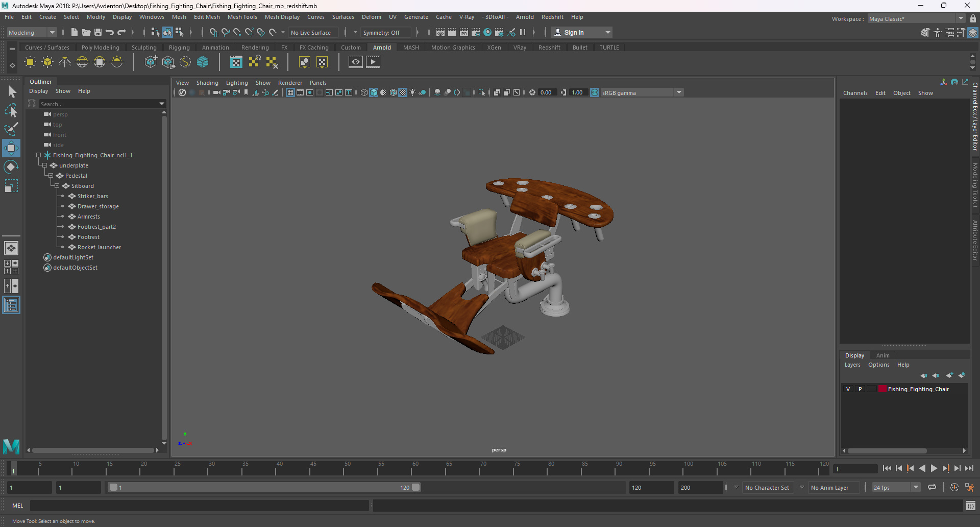Open scene file toolbar icon
Image resolution: width=980 pixels, height=527 pixels.
tap(86, 32)
